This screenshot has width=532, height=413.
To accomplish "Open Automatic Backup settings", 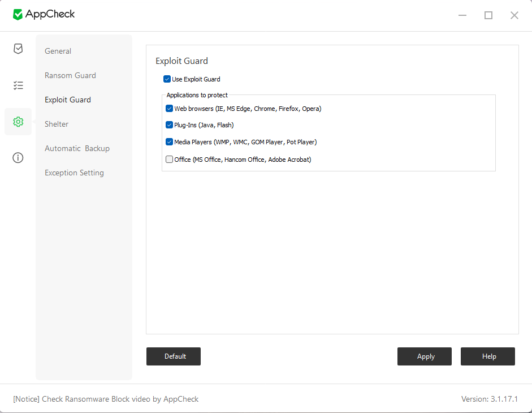I will coord(77,148).
